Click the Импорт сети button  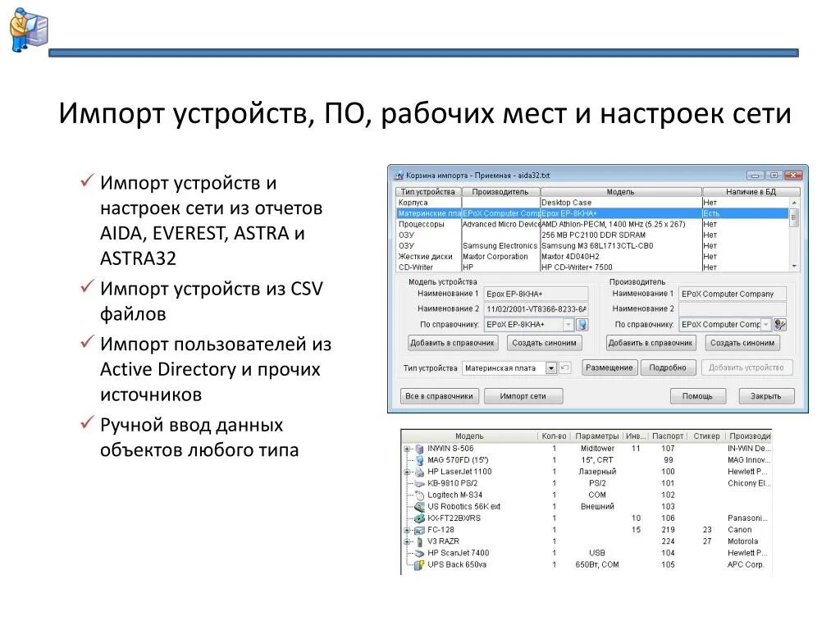tap(523, 396)
